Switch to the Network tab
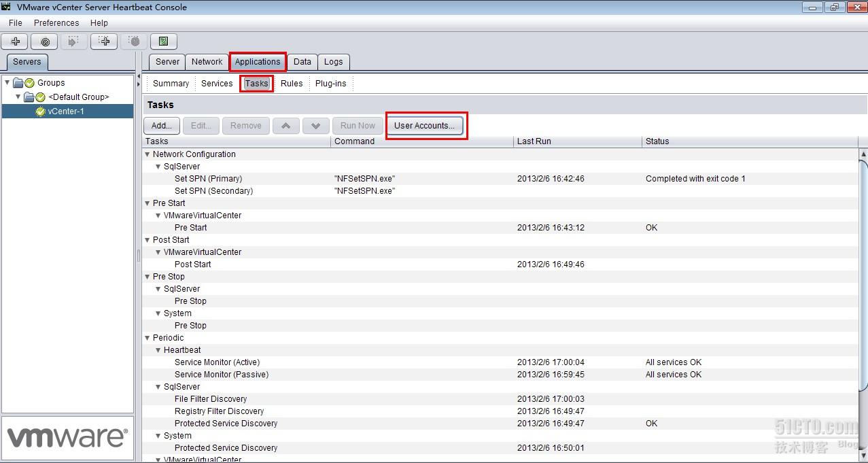Image resolution: width=868 pixels, height=463 pixels. point(207,62)
